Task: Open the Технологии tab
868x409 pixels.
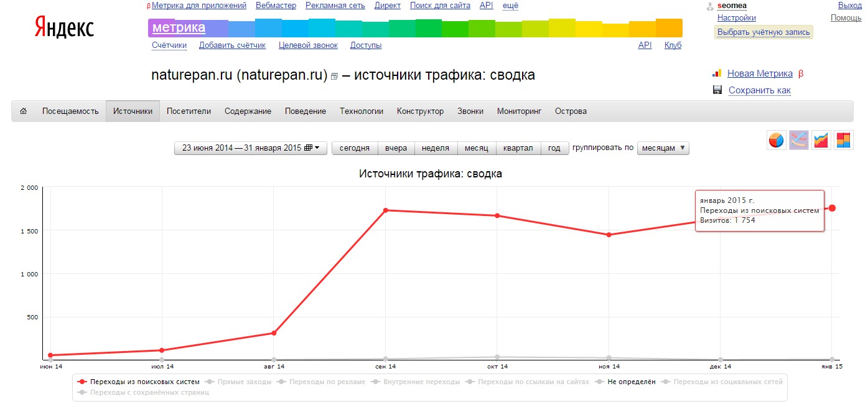Action: (x=362, y=111)
